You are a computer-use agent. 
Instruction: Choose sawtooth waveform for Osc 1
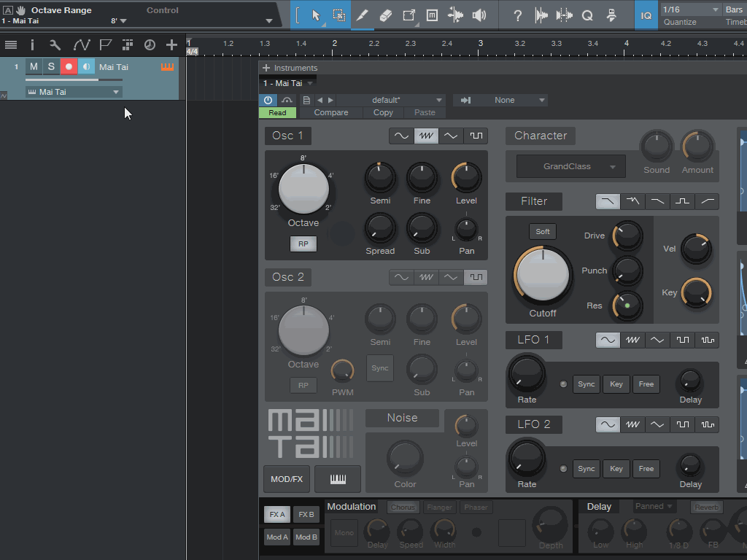coord(426,136)
